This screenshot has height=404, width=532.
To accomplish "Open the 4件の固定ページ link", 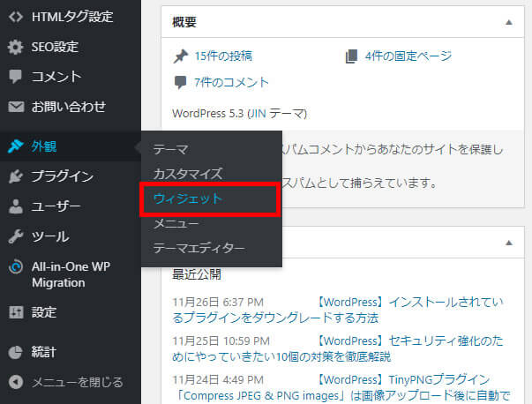I will [407, 56].
